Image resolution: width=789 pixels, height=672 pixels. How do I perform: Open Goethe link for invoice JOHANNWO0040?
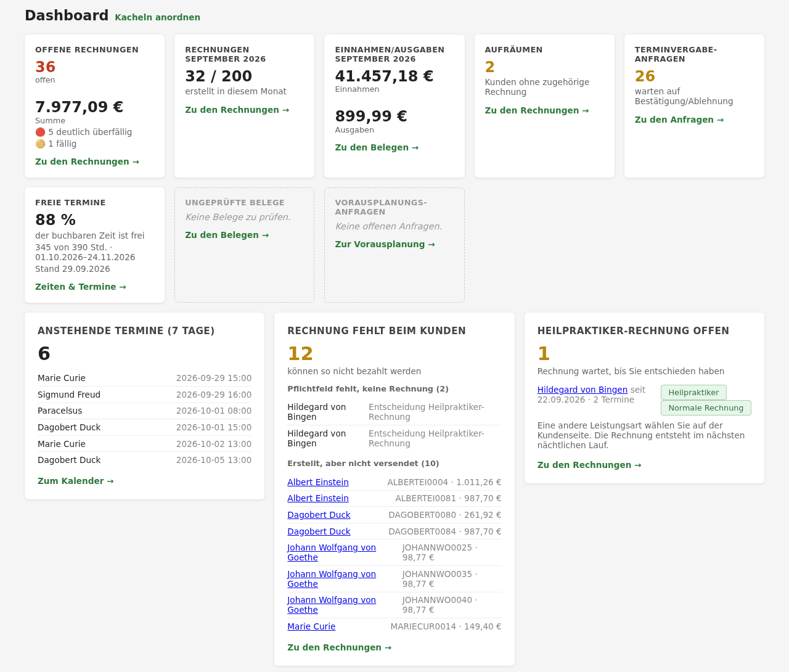pos(332,605)
